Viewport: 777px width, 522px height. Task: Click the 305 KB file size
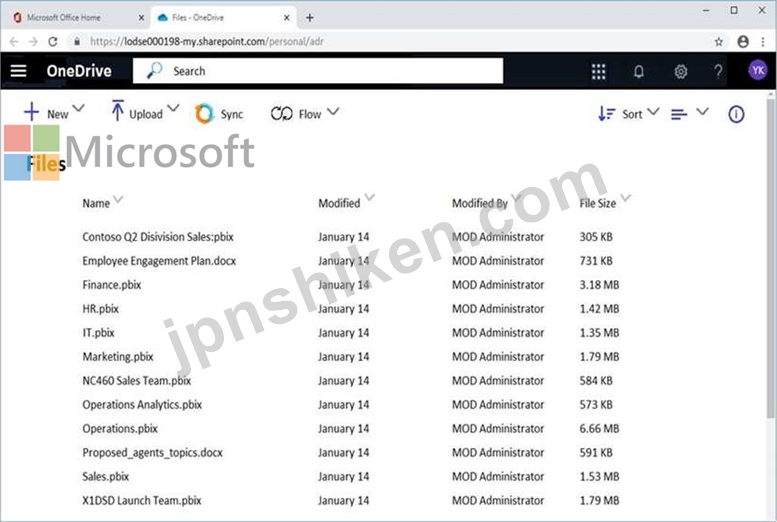tap(596, 237)
